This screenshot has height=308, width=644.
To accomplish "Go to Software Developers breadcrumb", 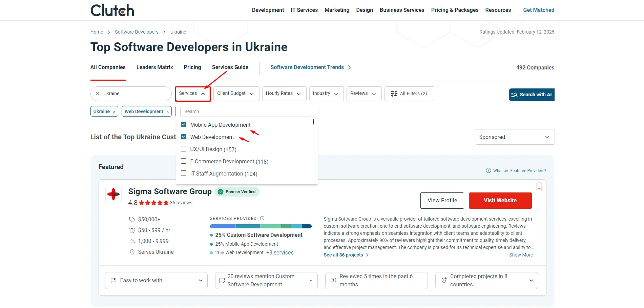I will click(137, 32).
